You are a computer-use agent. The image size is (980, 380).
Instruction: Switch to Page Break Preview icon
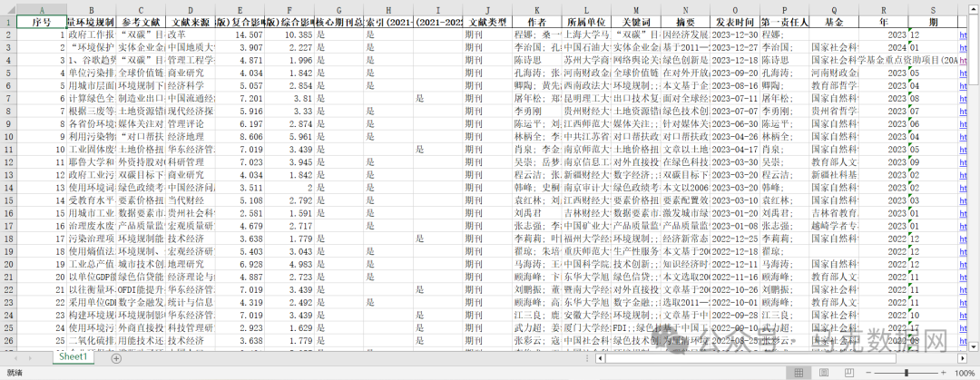pyautogui.click(x=848, y=373)
